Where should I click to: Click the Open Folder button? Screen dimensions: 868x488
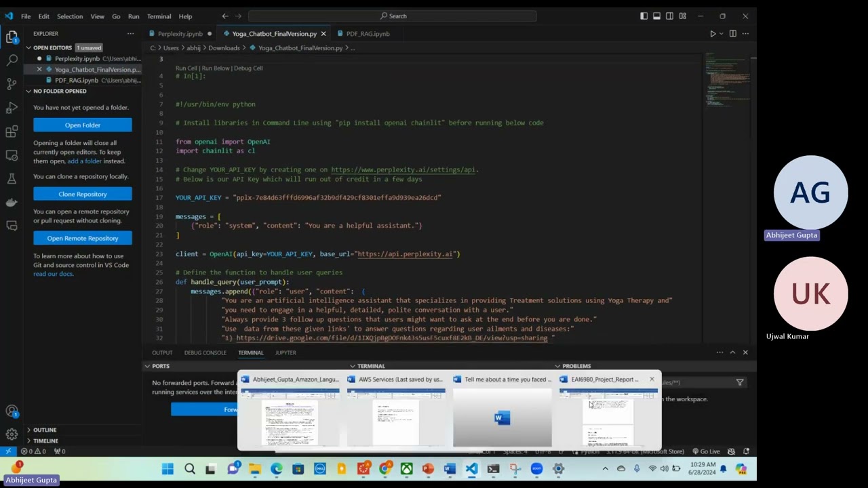coord(83,125)
